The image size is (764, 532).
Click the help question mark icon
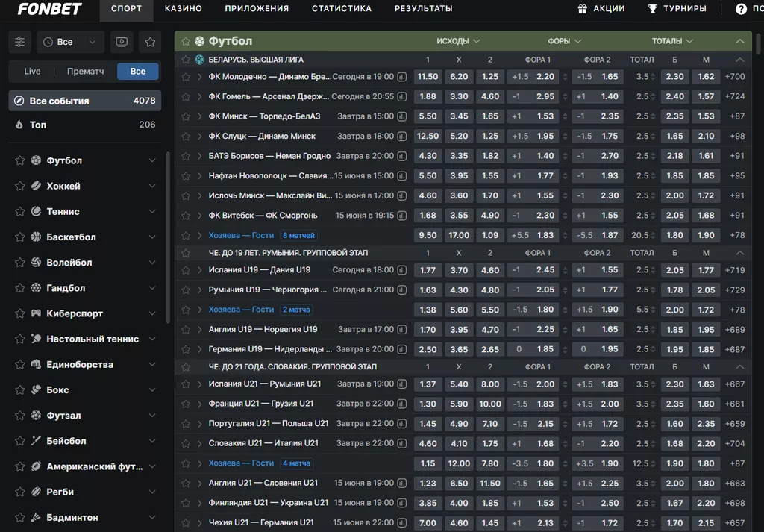741,9
